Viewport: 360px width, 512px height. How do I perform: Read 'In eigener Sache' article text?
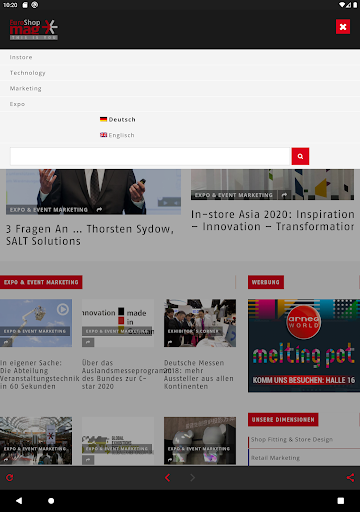pyautogui.click(x=40, y=375)
